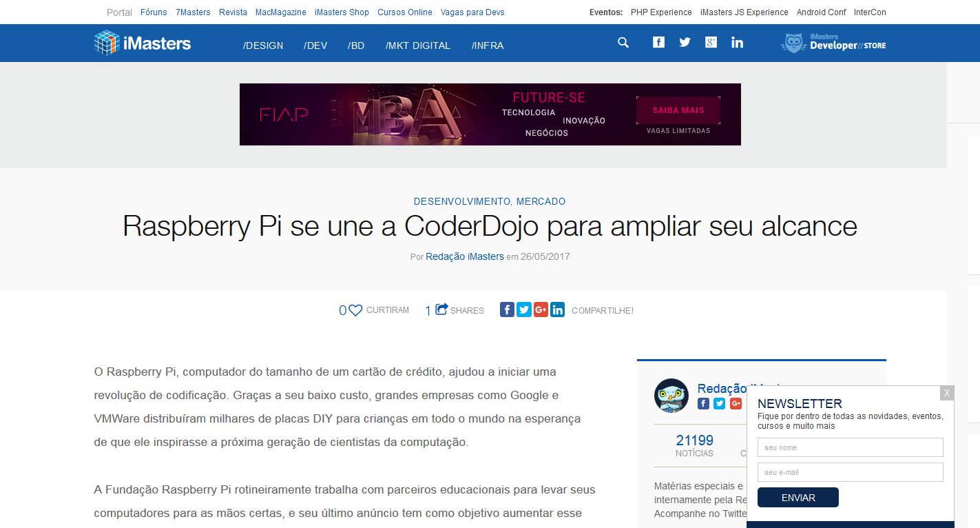Share the article on Google+
Viewport: 980px width, 528px height.
[x=541, y=309]
